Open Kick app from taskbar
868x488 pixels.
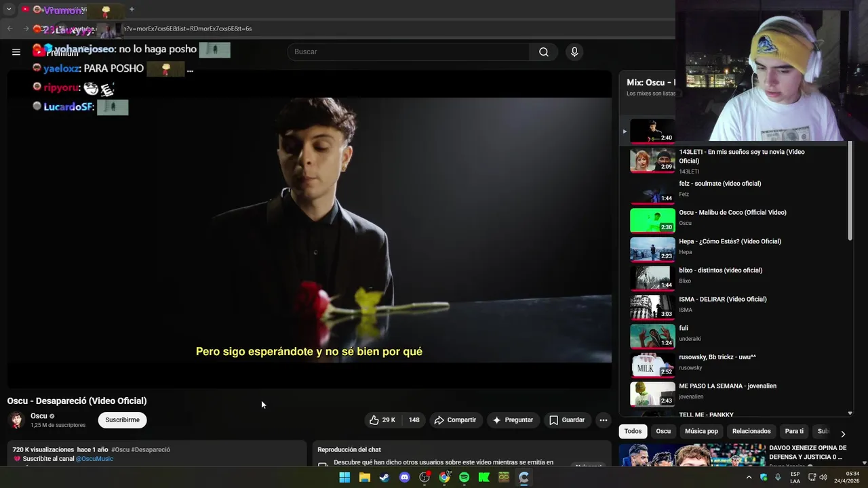click(x=484, y=477)
